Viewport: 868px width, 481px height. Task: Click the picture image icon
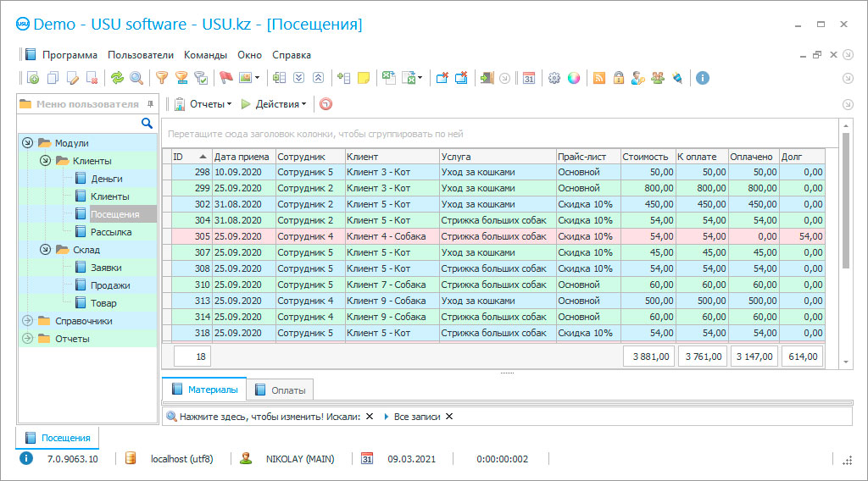[245, 78]
